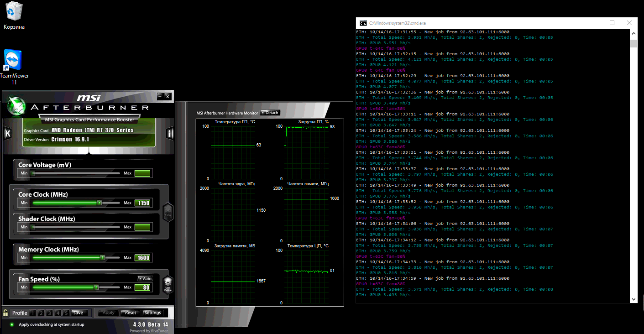644x334 pixels.
Task: Click the cmd window vertical scrollbar
Action: (633, 44)
